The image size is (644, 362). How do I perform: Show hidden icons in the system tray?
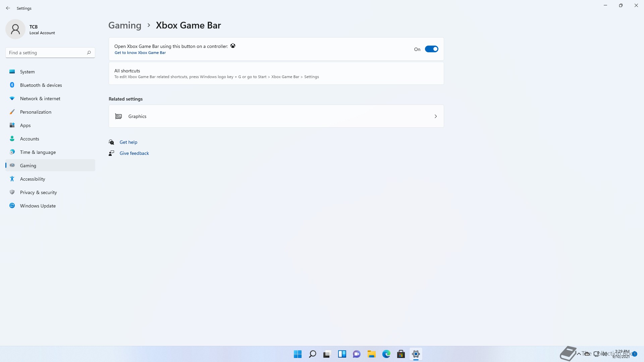(579, 354)
